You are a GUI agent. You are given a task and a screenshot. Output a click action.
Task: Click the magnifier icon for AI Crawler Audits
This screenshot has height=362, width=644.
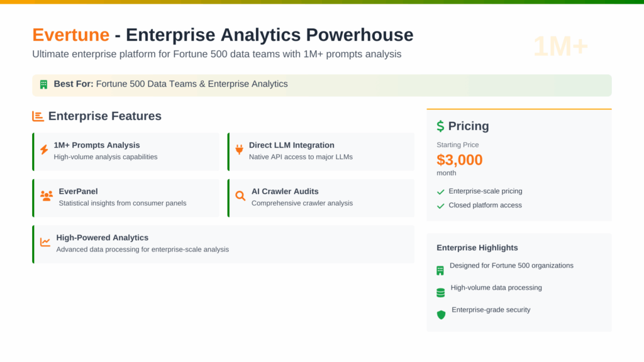pos(240,196)
